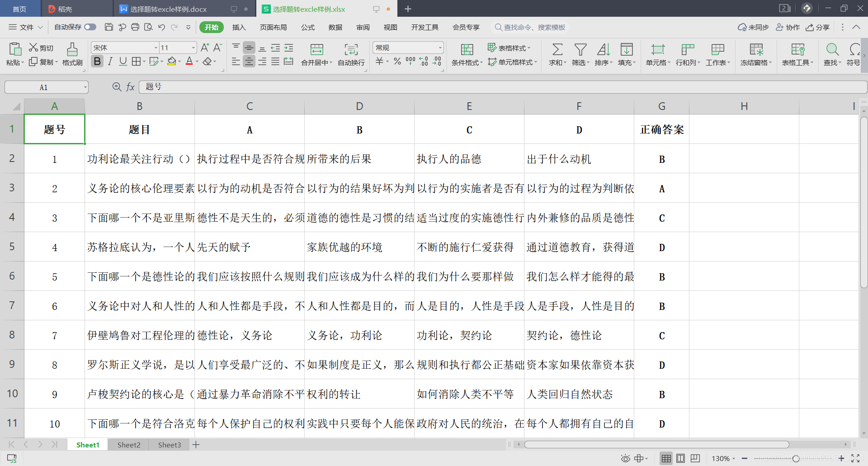Click the increase indent icon
Screen dimensions: 868x466
coord(288,48)
